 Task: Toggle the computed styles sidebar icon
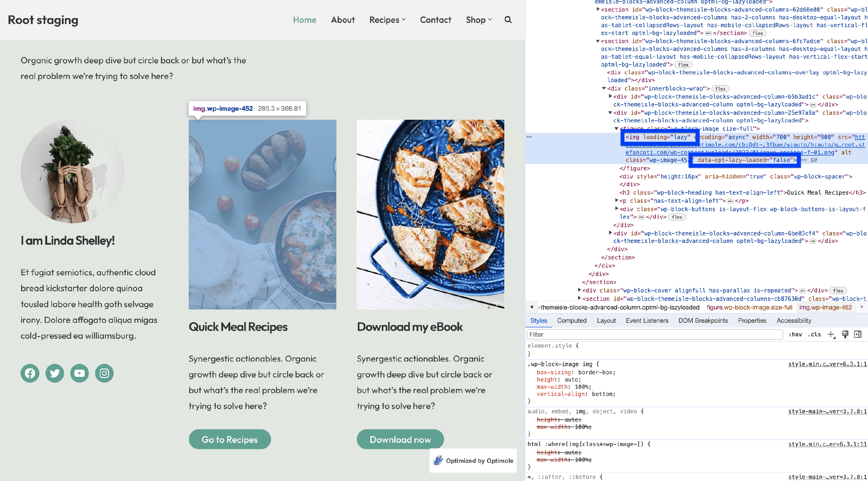click(x=858, y=334)
